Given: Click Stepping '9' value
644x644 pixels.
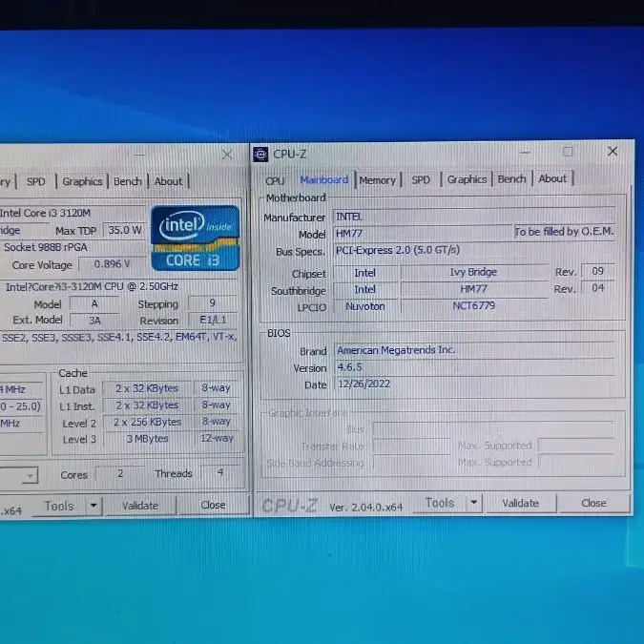Looking at the screenshot, I should [x=213, y=303].
